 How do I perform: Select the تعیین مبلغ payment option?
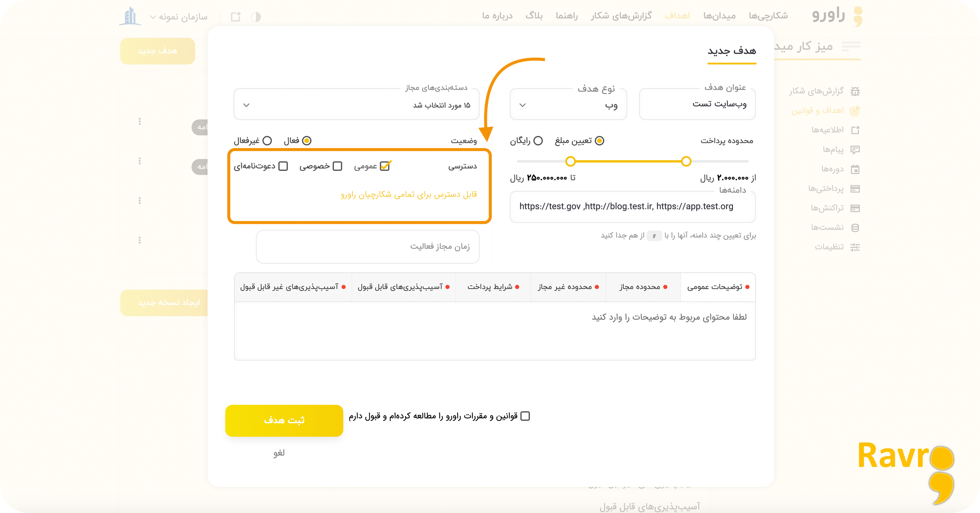600,141
